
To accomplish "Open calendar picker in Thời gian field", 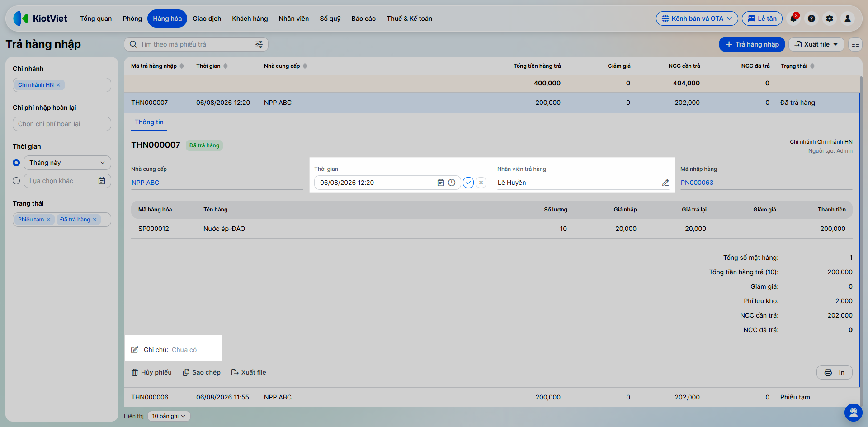I will coord(441,183).
